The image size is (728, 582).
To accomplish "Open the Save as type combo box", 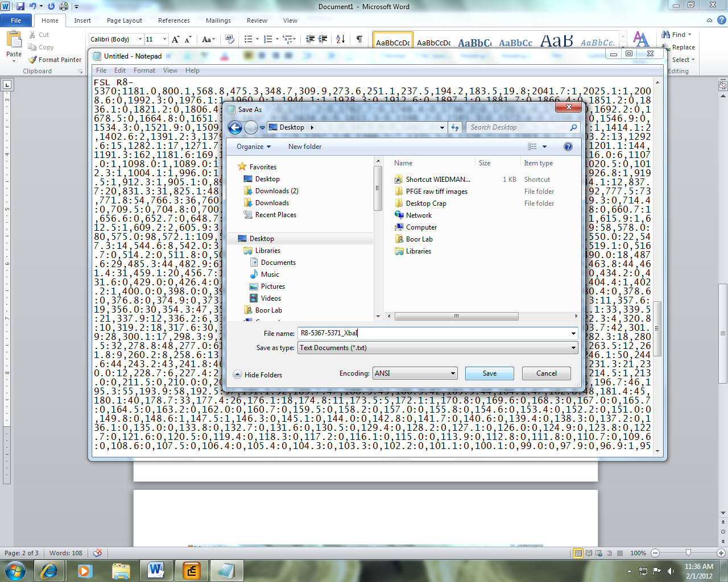I will (438, 348).
